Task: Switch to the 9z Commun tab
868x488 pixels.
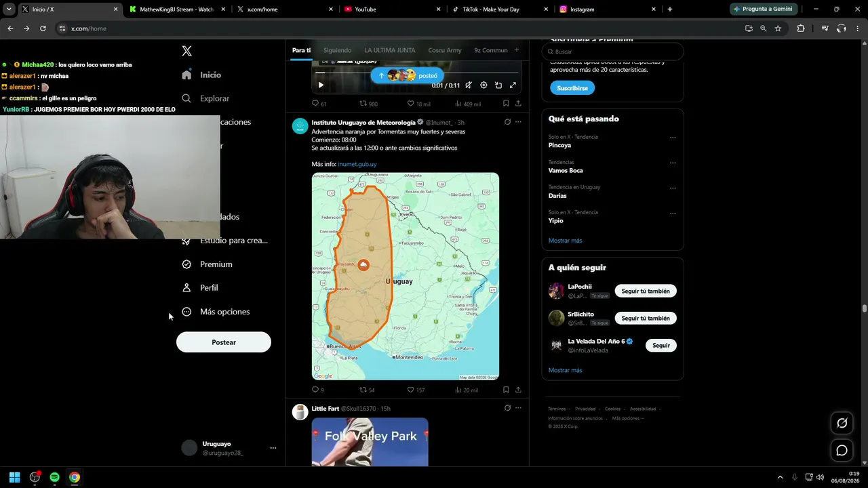Action: click(491, 50)
